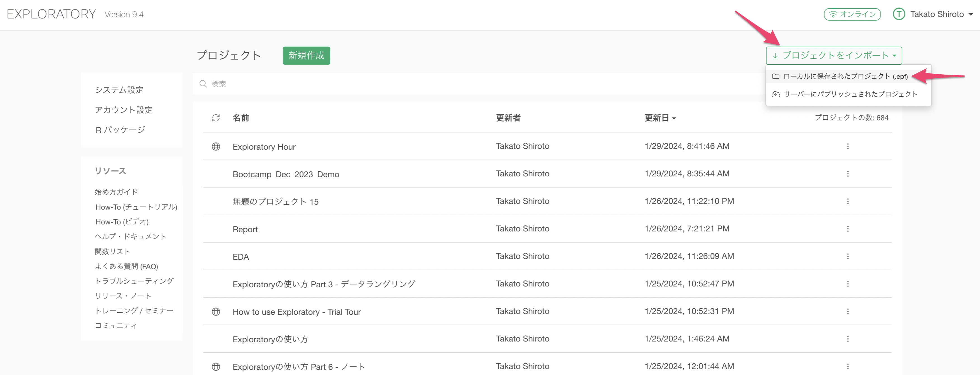Open three-dot menu for Part 3 データラングリング

click(848, 284)
